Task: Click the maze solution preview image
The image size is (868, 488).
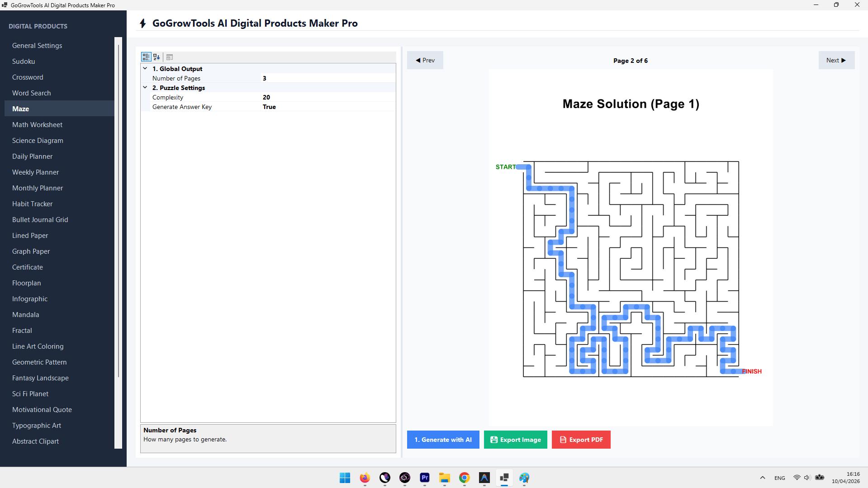Action: (631, 247)
